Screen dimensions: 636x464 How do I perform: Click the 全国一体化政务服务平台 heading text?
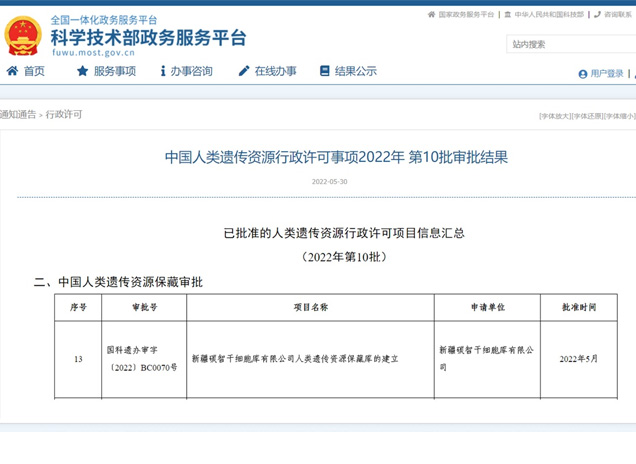point(103,20)
